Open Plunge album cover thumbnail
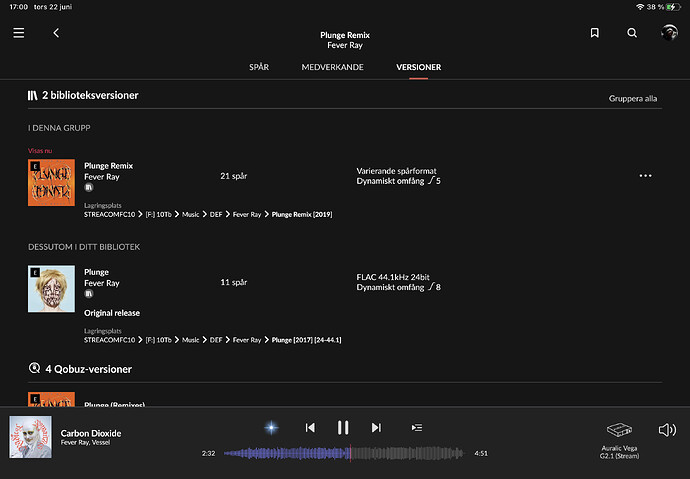 51,289
